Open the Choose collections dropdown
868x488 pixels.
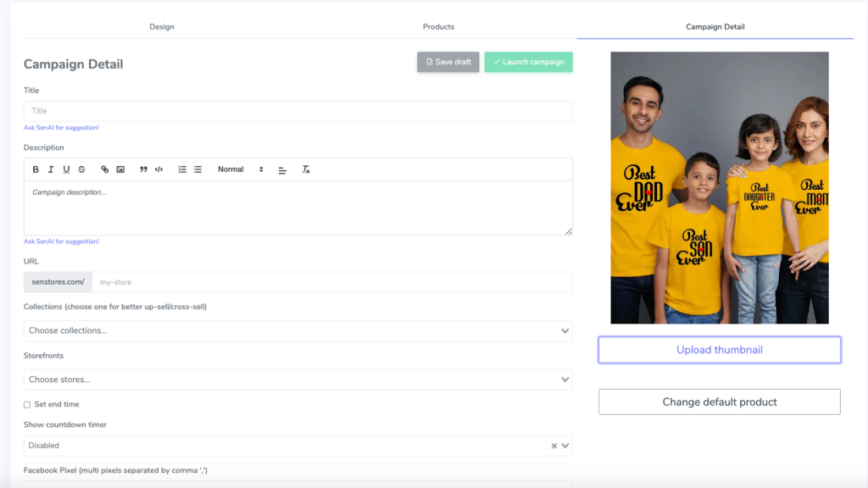(298, 331)
